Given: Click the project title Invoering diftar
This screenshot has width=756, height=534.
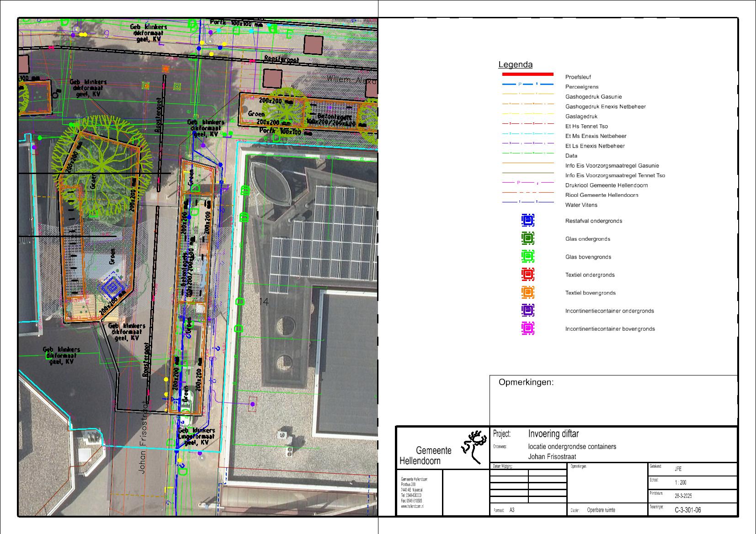Looking at the screenshot, I should click(553, 434).
